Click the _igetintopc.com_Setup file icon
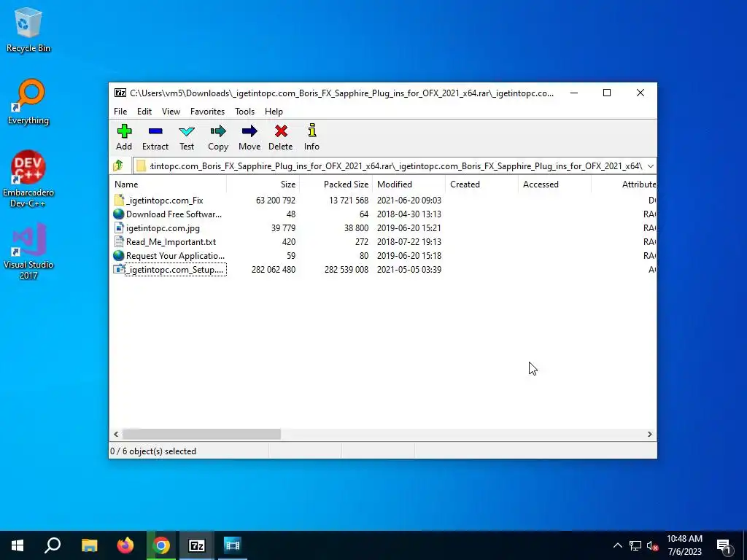 tap(119, 269)
